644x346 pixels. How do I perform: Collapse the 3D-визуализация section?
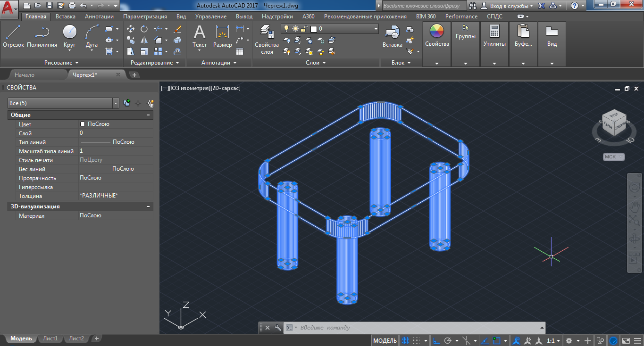click(148, 206)
